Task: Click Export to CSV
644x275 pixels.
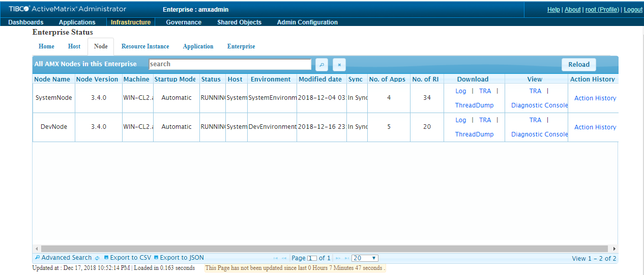Action: (127, 258)
